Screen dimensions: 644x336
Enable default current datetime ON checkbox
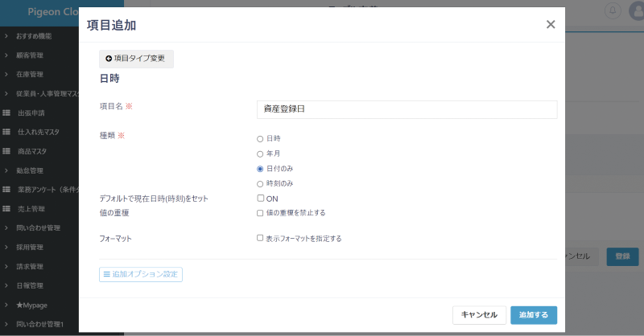pos(260,199)
